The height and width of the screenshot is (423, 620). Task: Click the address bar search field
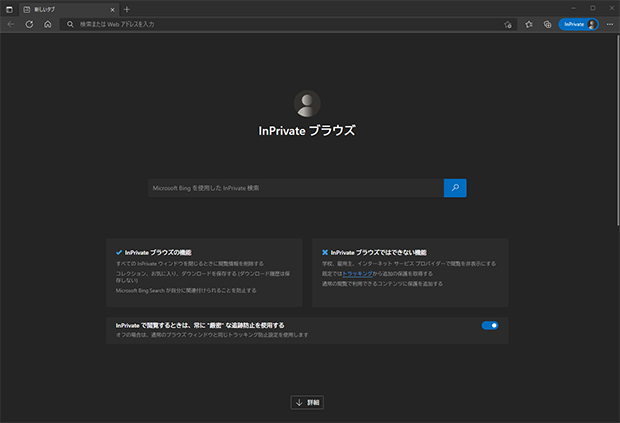pyautogui.click(x=288, y=24)
